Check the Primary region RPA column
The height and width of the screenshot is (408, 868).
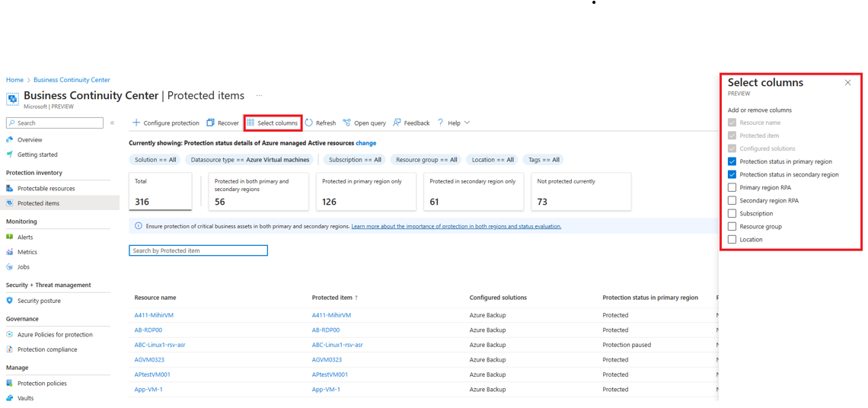pos(732,187)
